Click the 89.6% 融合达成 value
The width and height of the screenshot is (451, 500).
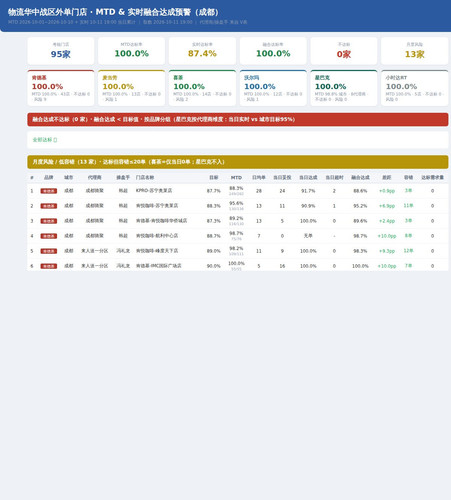click(x=360, y=221)
